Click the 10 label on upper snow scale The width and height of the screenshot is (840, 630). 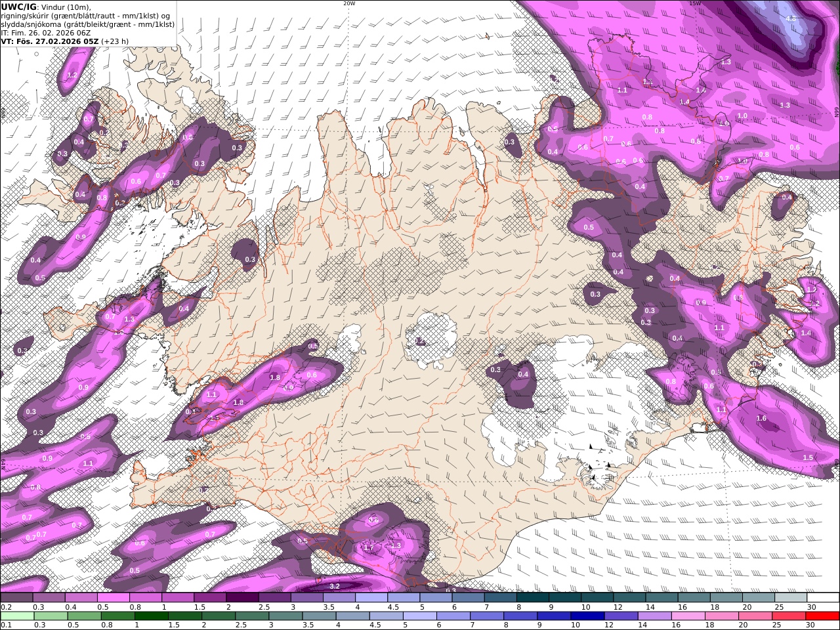tap(585, 607)
